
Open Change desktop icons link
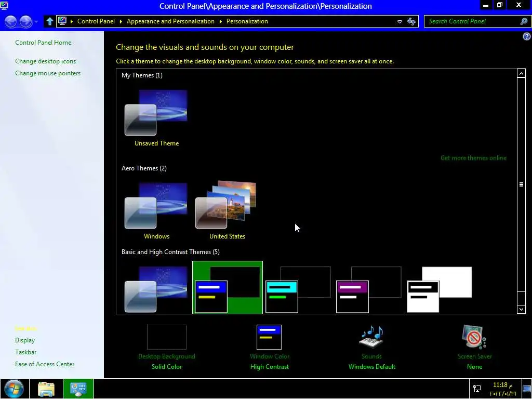pos(46,61)
